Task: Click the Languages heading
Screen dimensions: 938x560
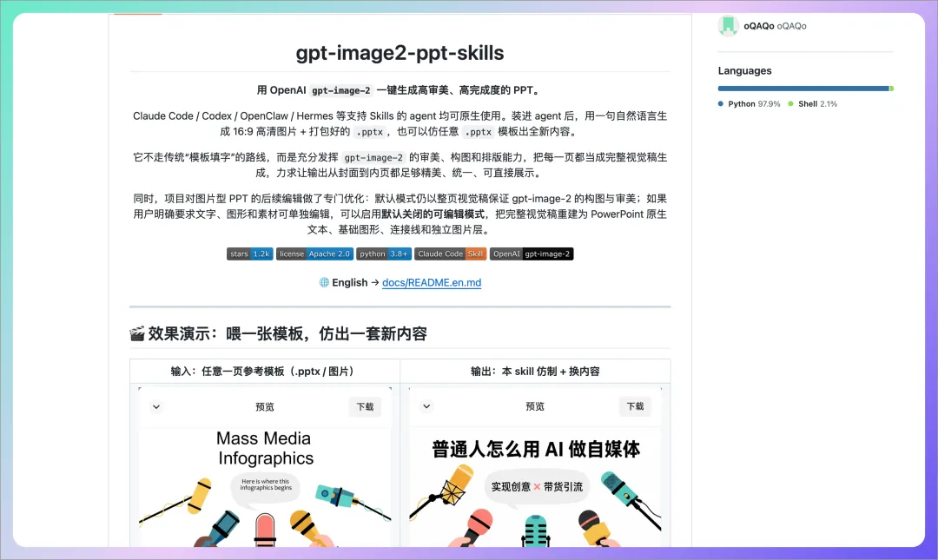Action: point(745,70)
